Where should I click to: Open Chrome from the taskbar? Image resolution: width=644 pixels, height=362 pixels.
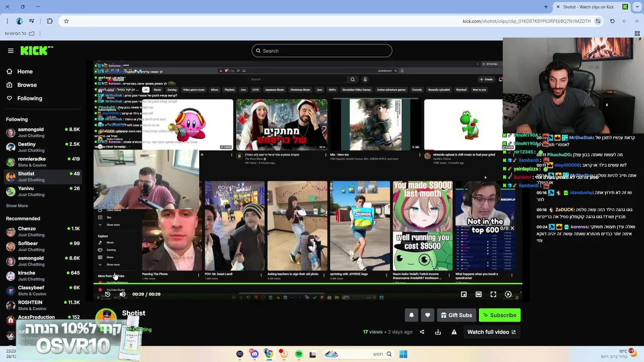(269, 354)
